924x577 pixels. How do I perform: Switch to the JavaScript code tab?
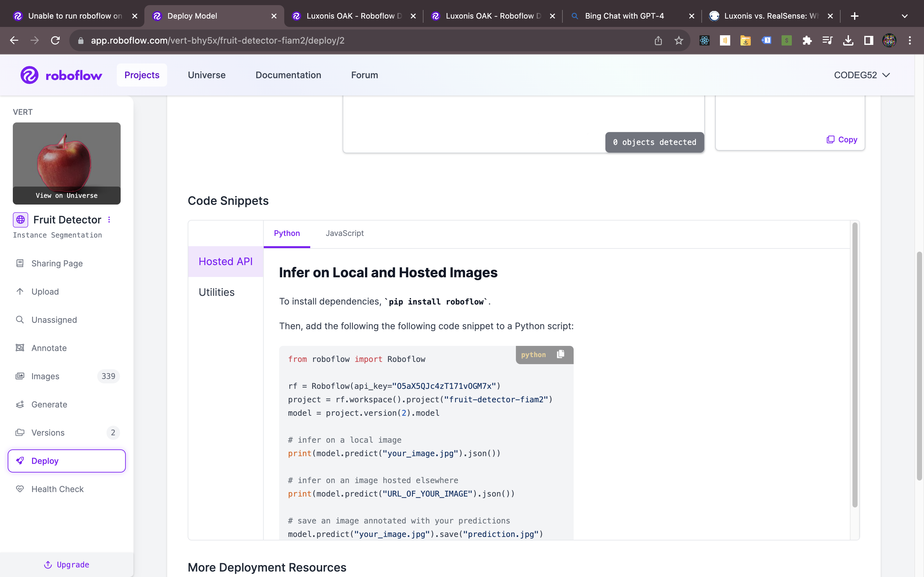(344, 233)
